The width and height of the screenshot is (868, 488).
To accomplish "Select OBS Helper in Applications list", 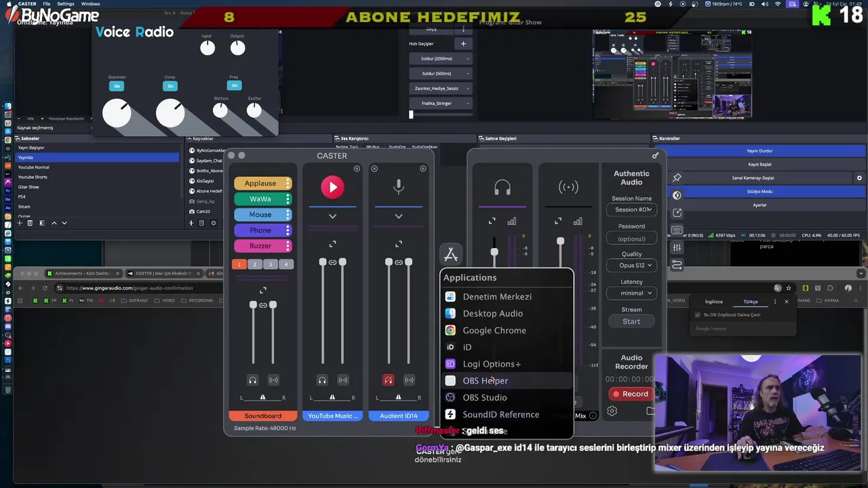I will point(507,381).
